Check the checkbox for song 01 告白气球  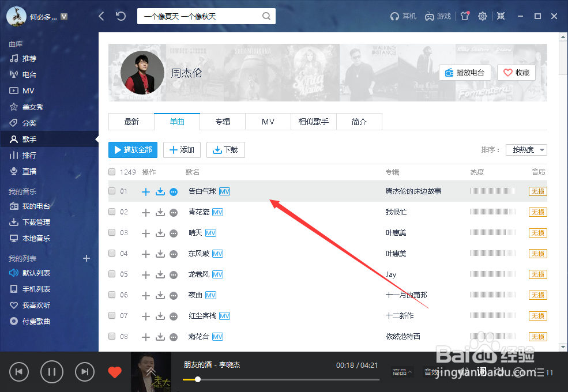pos(111,191)
